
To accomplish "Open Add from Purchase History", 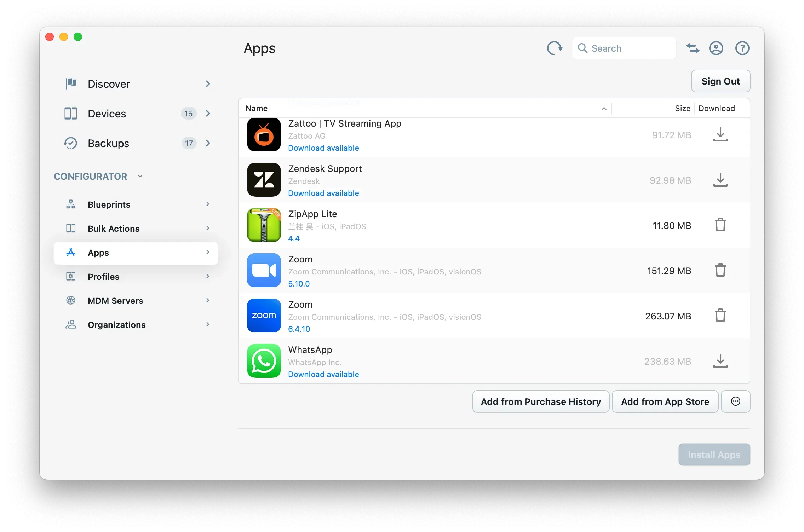I will [x=540, y=401].
